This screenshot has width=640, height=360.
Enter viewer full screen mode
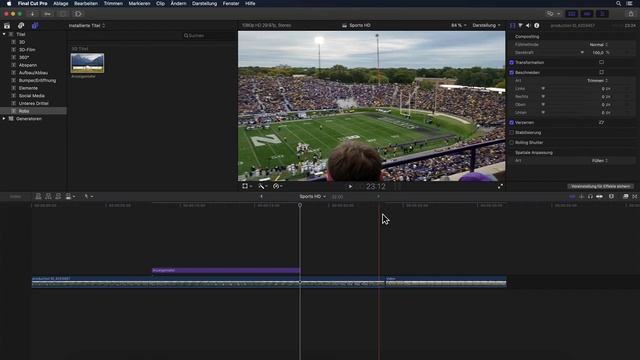pyautogui.click(x=500, y=187)
